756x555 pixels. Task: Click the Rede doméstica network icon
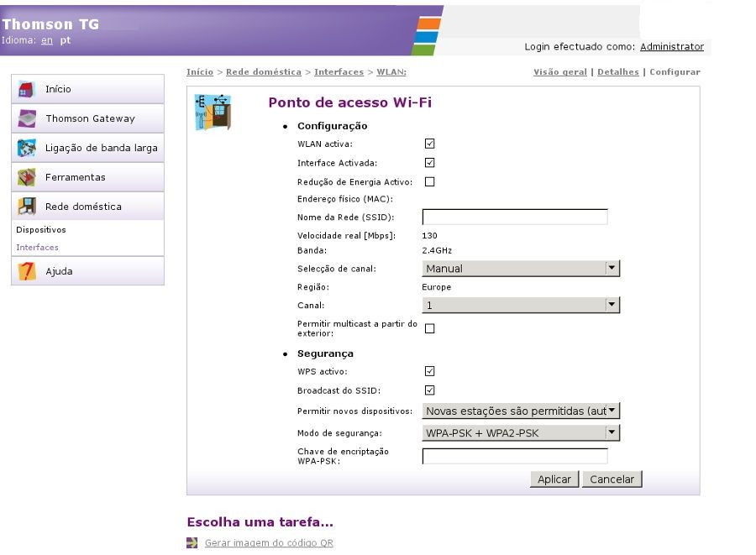click(27, 207)
